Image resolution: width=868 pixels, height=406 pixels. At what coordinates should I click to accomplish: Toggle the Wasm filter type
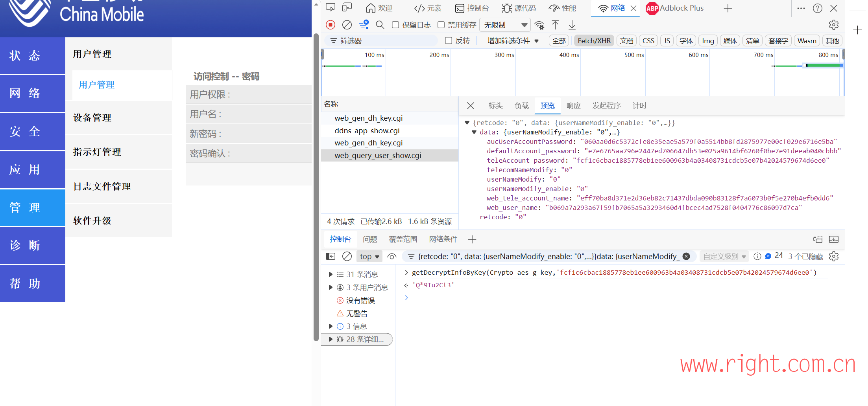click(807, 41)
